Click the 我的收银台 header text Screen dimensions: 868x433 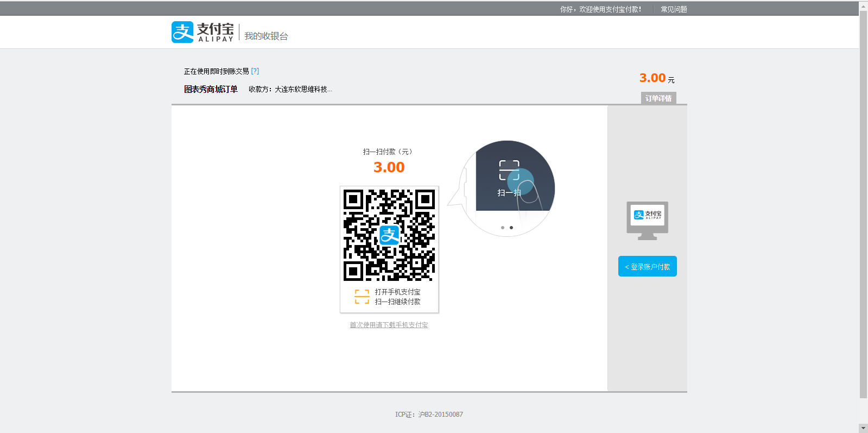(266, 36)
